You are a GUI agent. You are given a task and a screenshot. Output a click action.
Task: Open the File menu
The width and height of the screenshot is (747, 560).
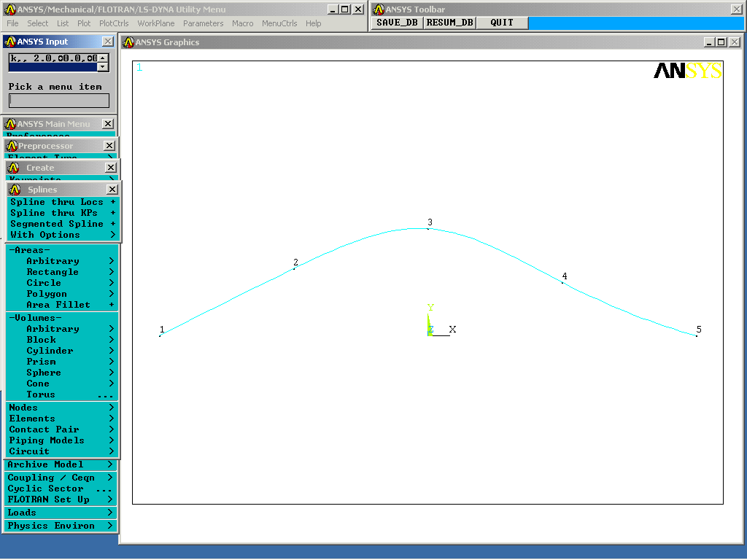pos(12,23)
